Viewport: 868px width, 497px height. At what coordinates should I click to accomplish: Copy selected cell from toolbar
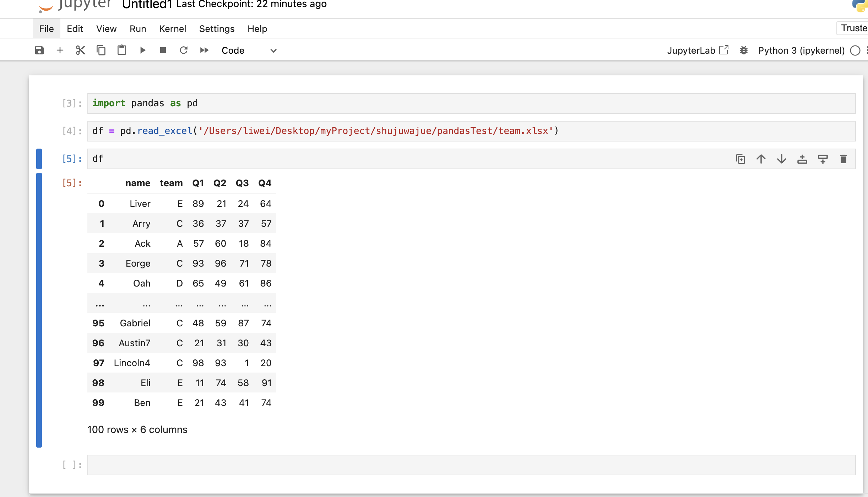tap(101, 50)
